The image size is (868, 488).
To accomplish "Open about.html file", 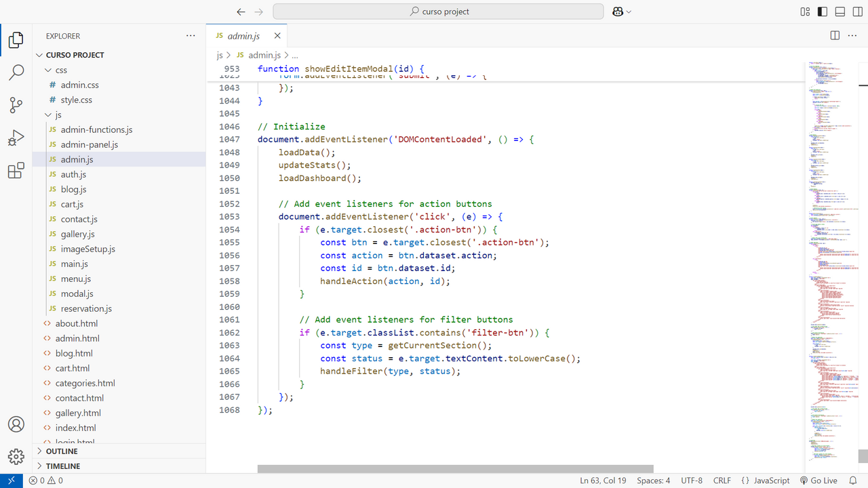I will [119, 323].
